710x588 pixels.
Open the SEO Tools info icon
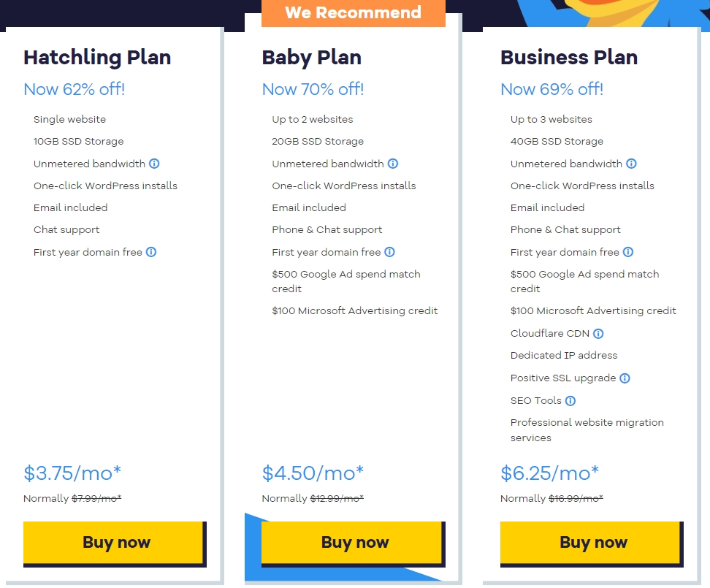pos(570,400)
